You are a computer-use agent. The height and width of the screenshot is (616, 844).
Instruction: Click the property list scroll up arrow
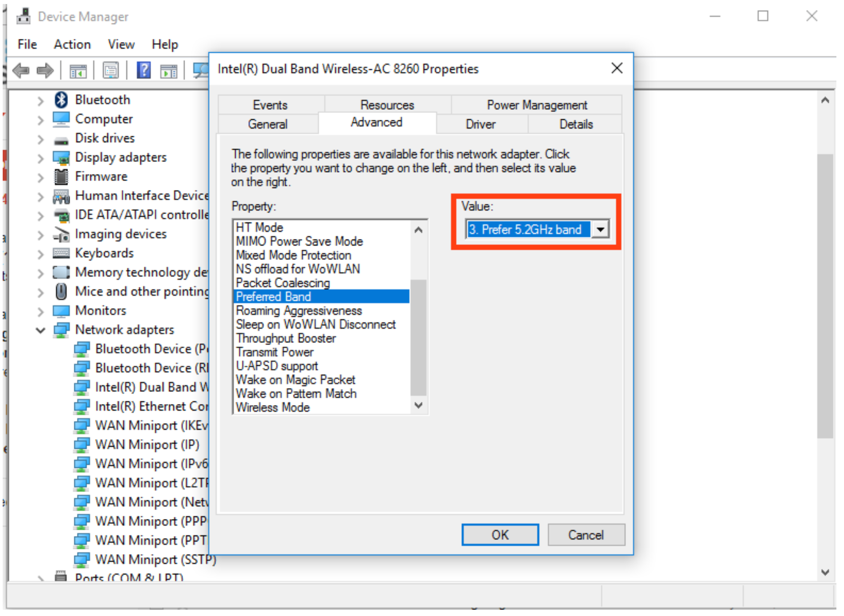pyautogui.click(x=418, y=230)
